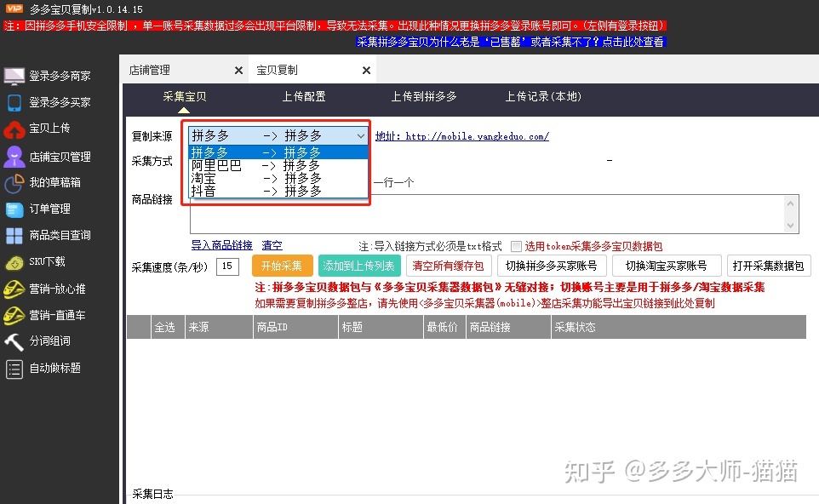The image size is (819, 504).
Task: Choose 淘宝 -> 拼多多 option
Action: tap(278, 178)
